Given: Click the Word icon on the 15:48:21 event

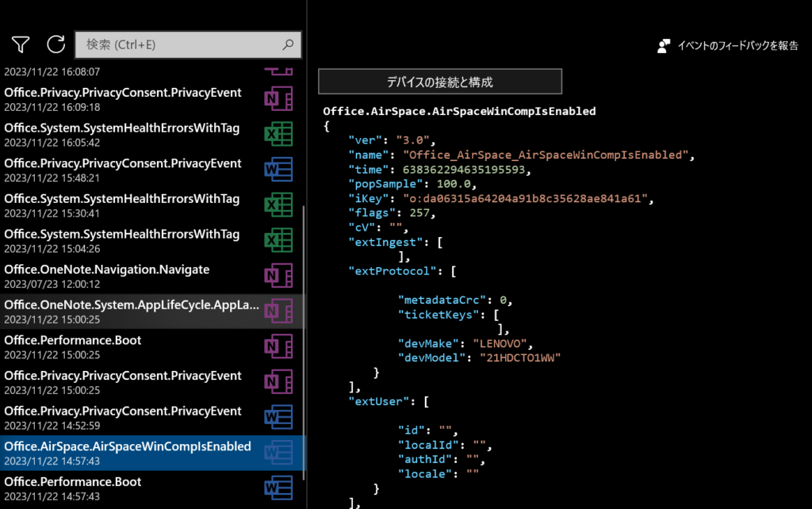Looking at the screenshot, I should point(278,170).
